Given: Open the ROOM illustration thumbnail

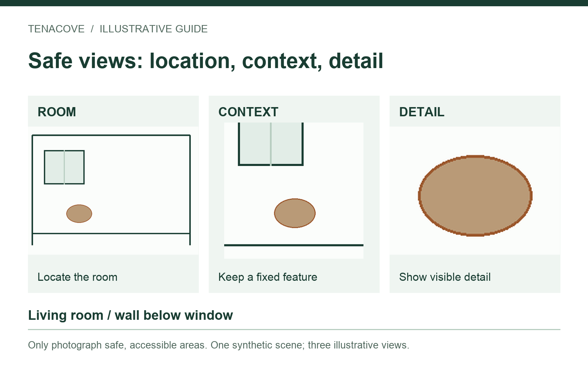Looking at the screenshot, I should 113,191.
